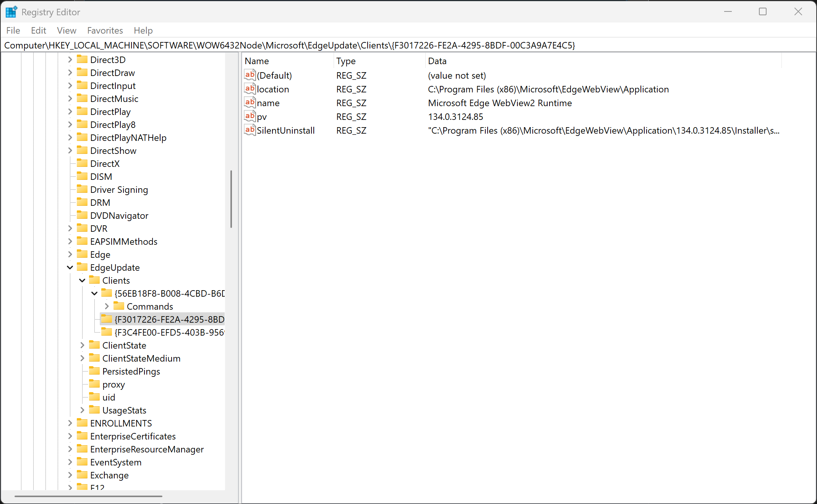Click the string icon beside location value
Image resolution: width=817 pixels, height=504 pixels.
(x=250, y=89)
